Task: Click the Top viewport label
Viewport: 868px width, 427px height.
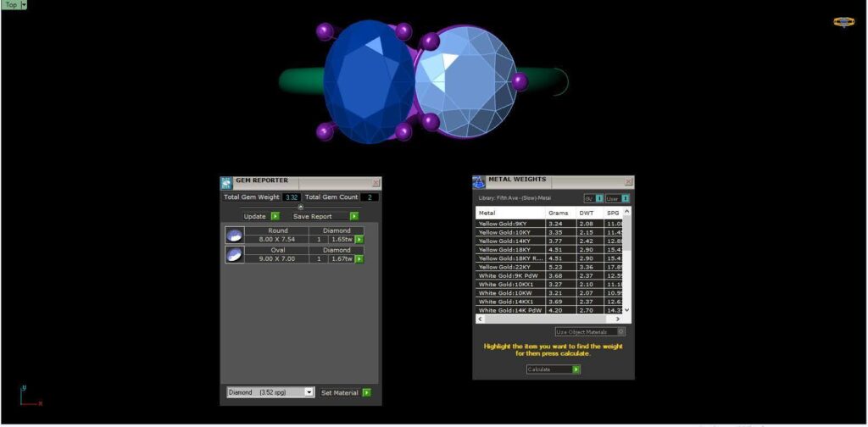Action: tap(10, 4)
